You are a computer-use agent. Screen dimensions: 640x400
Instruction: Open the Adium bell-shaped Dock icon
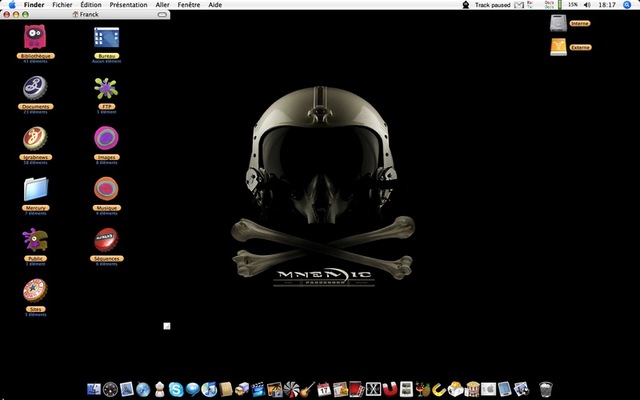point(160,389)
